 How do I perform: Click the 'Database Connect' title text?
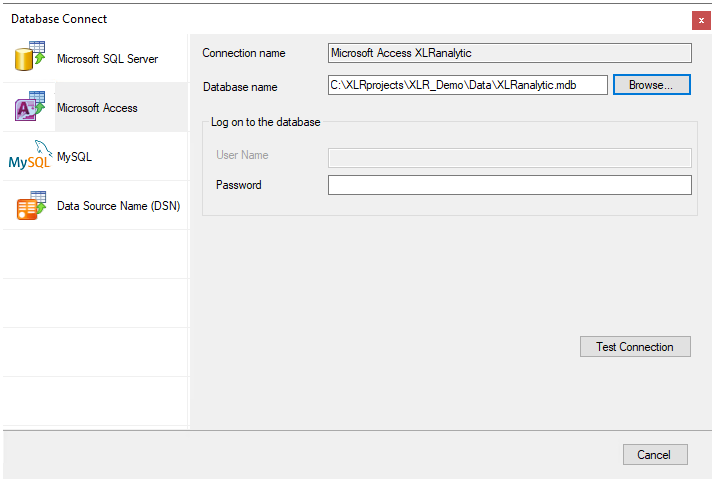[59, 19]
